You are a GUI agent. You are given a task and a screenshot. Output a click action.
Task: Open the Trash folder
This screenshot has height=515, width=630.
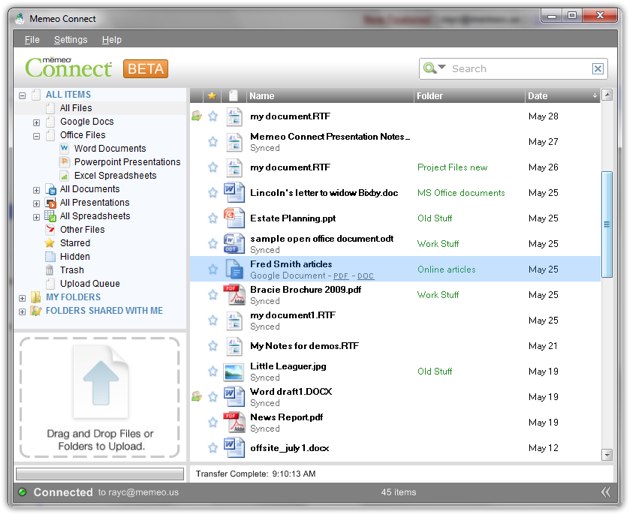pyautogui.click(x=72, y=270)
